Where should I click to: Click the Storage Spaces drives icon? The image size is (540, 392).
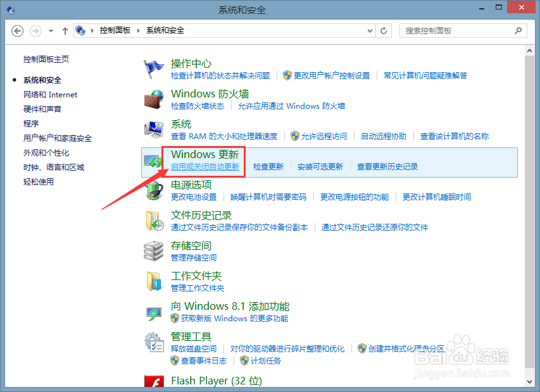tap(153, 251)
